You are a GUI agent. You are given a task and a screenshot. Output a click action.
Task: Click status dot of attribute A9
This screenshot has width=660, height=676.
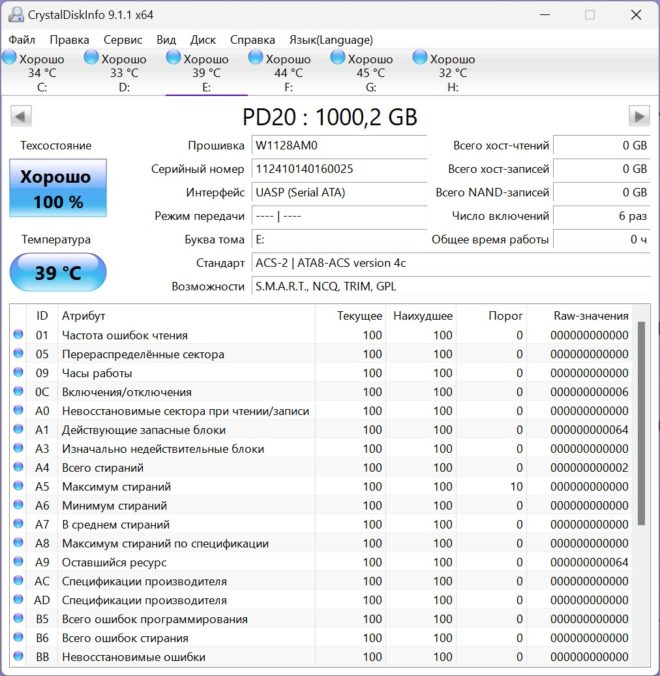coord(18,561)
